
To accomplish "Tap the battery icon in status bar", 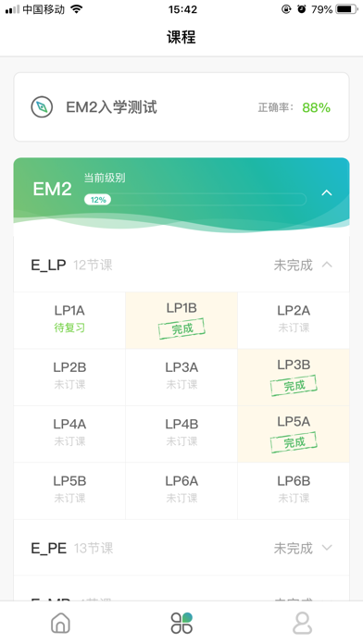I will point(346,9).
